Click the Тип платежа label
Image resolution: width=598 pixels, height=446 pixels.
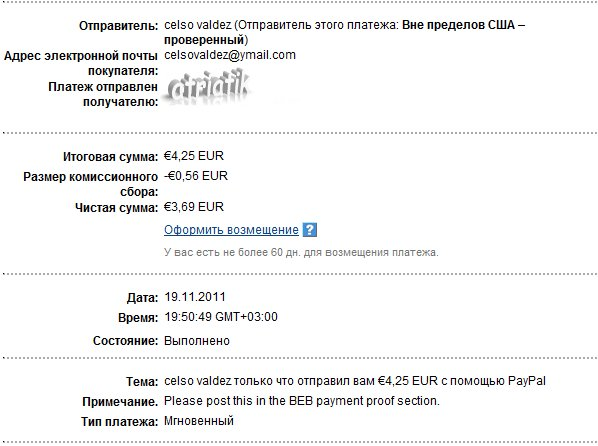pos(120,422)
